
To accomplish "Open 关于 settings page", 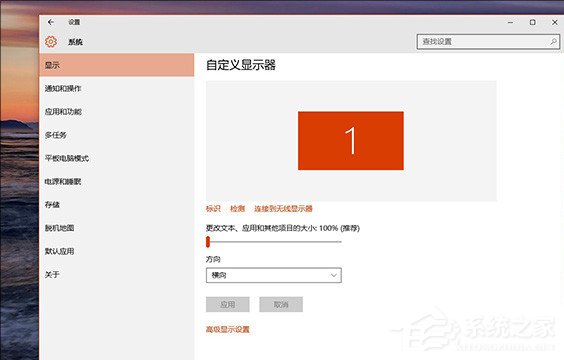I will (x=117, y=275).
